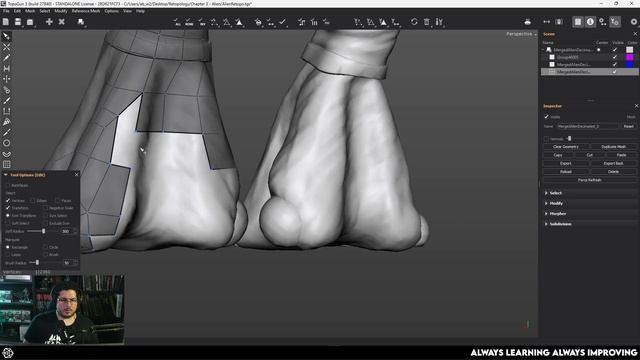The image size is (640, 360).
Task: Select the Circle tool in the left toolbar
Action: 7,143
